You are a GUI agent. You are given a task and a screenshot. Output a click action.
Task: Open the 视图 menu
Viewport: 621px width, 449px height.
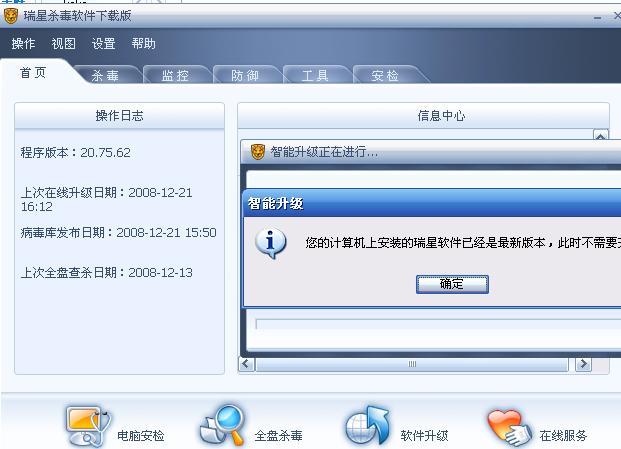(x=64, y=44)
